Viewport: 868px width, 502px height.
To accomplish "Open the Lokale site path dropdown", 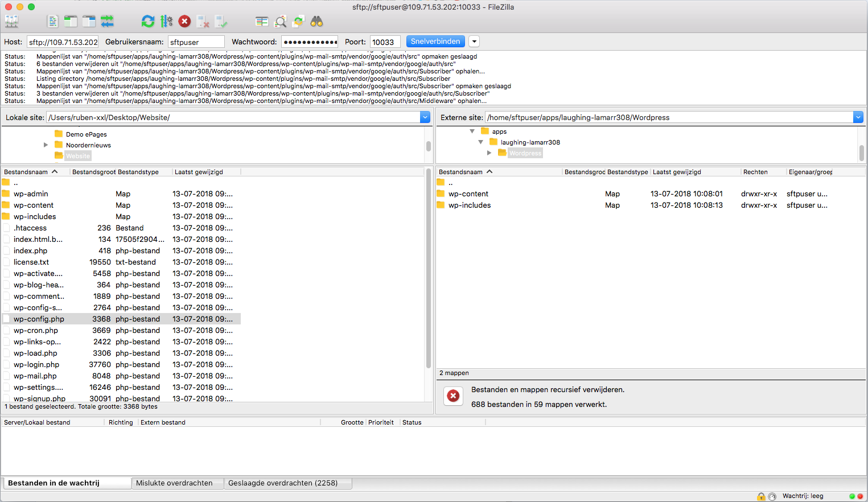I will tap(425, 117).
